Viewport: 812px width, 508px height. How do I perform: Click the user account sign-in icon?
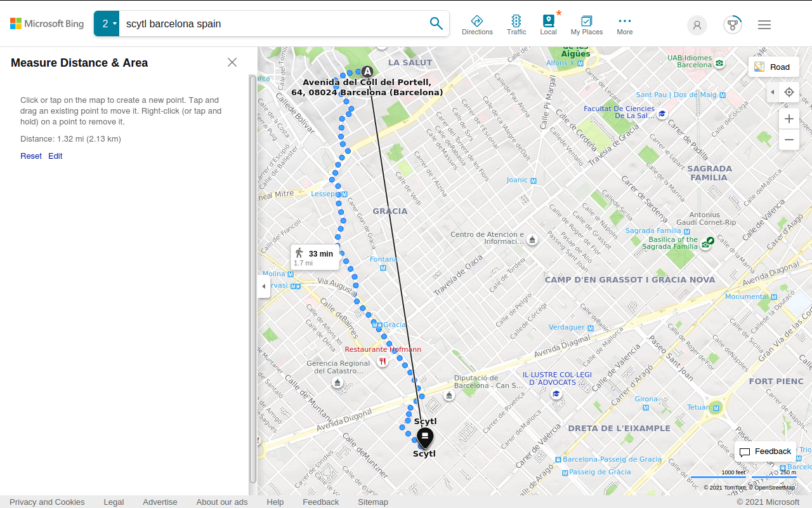[697, 25]
